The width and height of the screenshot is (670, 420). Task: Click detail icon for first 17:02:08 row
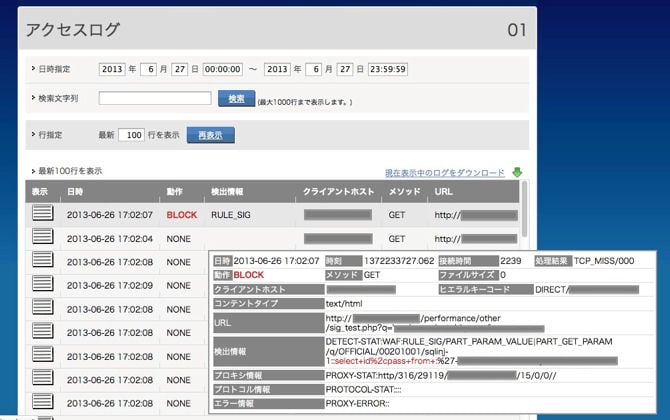pyautogui.click(x=43, y=260)
